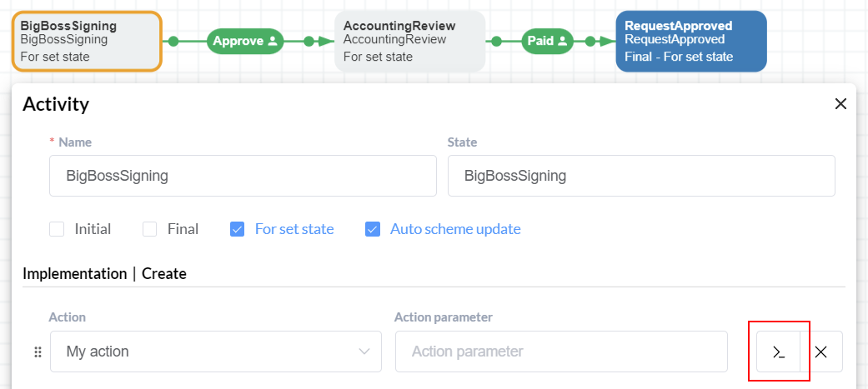The image size is (868, 389).
Task: Select the green connector dot after BigBossSigning
Action: pos(173,41)
